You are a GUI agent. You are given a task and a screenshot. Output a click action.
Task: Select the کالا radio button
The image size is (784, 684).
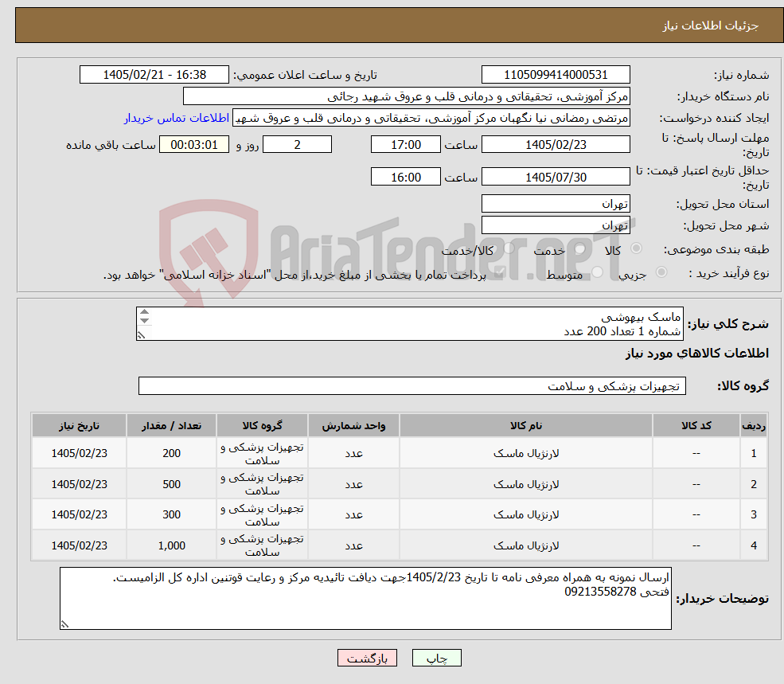coord(637,248)
